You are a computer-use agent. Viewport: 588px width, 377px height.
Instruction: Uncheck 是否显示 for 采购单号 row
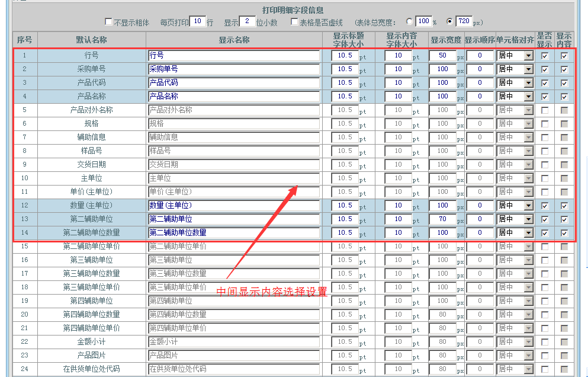[x=545, y=69]
